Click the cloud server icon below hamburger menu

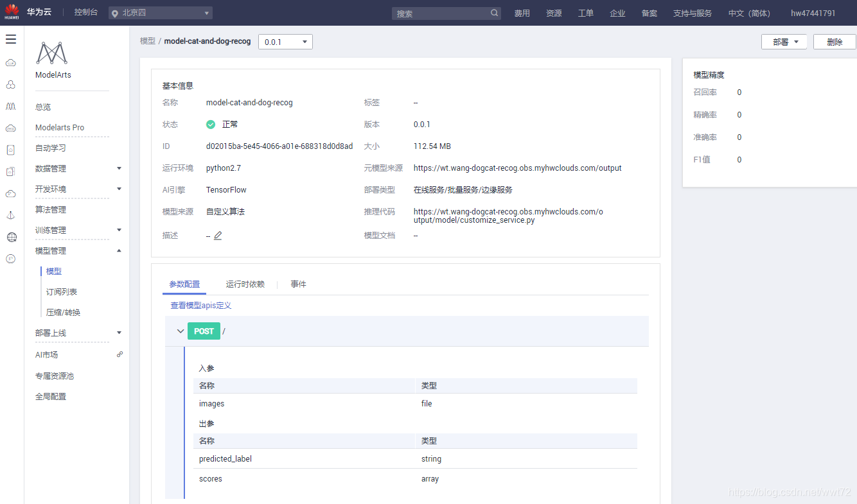(11, 63)
